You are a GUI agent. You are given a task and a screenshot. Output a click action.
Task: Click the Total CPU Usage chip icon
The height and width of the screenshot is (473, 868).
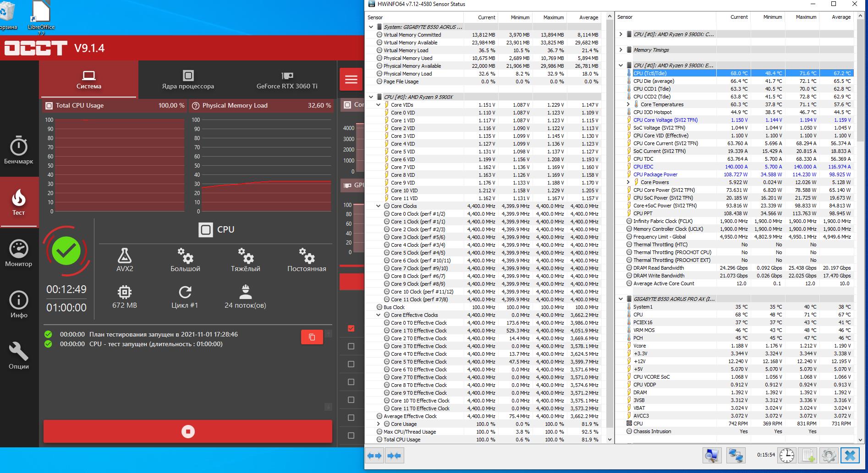tap(49, 106)
